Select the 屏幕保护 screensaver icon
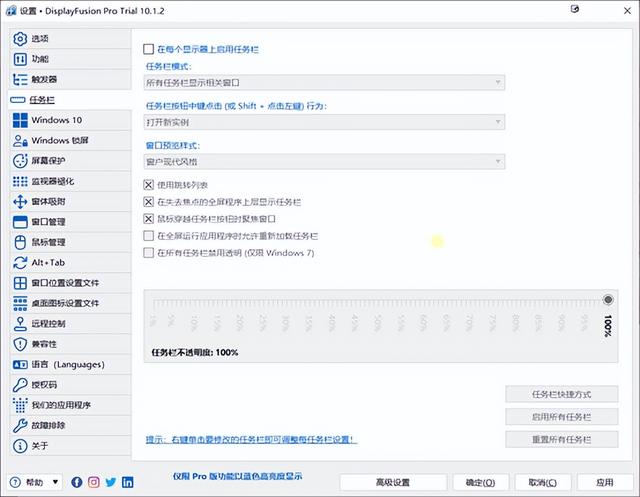Image resolution: width=640 pixels, height=497 pixels. (x=20, y=161)
